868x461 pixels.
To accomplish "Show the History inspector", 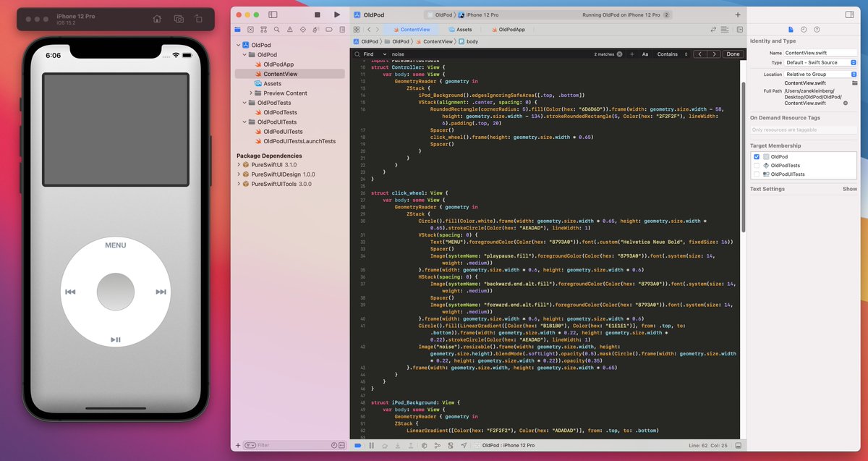I will (804, 30).
